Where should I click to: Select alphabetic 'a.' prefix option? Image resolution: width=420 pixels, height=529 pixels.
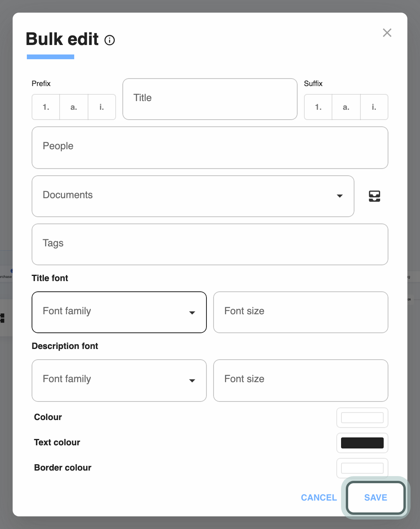tap(74, 107)
